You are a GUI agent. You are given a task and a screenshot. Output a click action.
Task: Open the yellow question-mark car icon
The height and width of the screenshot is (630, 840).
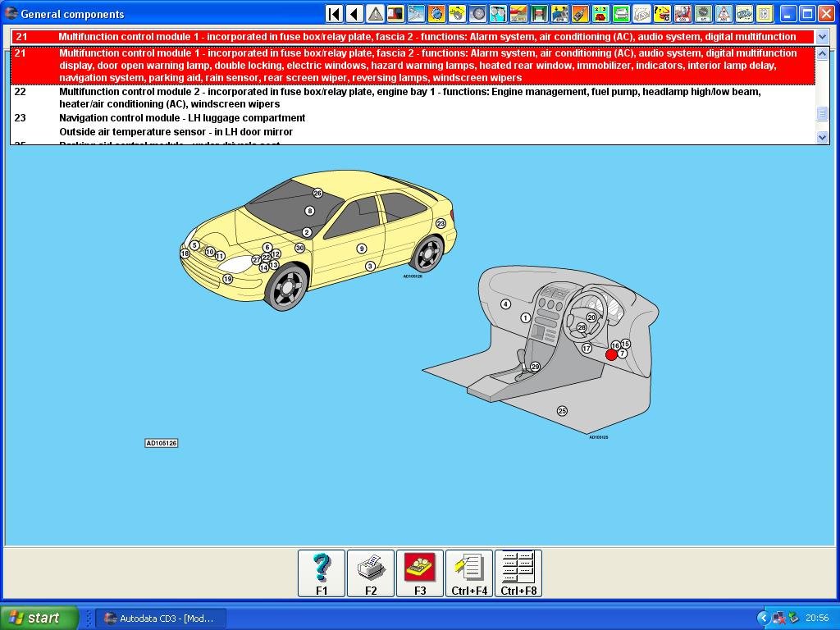click(662, 13)
